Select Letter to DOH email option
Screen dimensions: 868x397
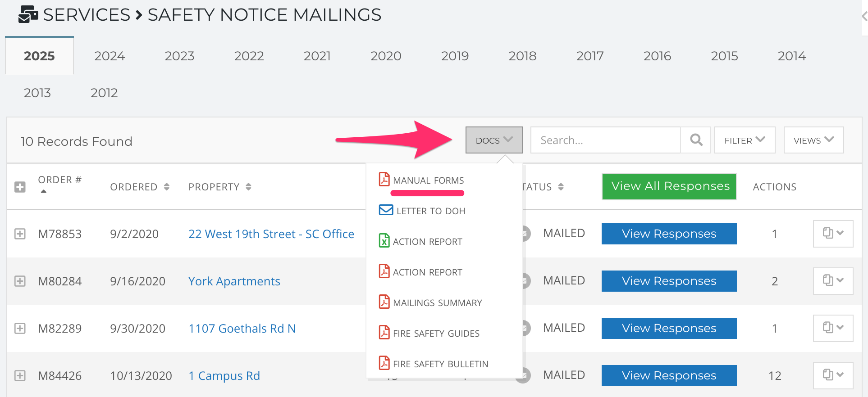tap(422, 211)
